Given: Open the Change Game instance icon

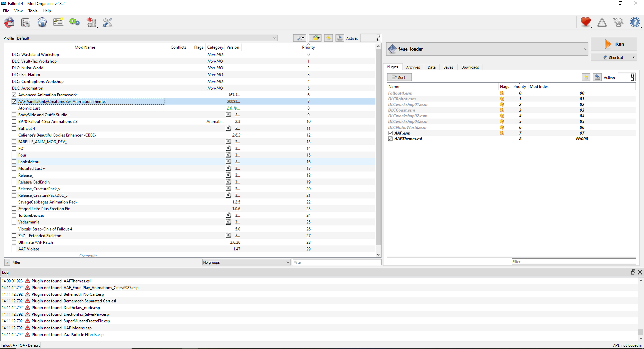Looking at the screenshot, I should [x=9, y=22].
